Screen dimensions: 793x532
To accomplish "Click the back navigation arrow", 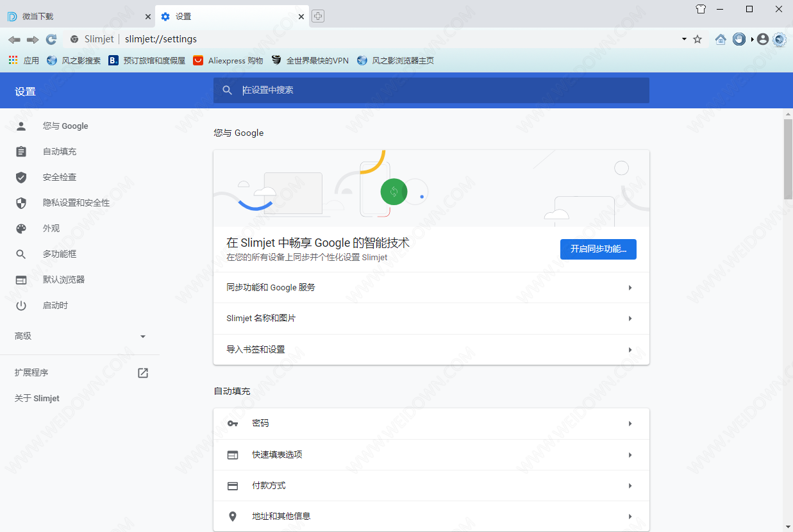I will pos(14,40).
